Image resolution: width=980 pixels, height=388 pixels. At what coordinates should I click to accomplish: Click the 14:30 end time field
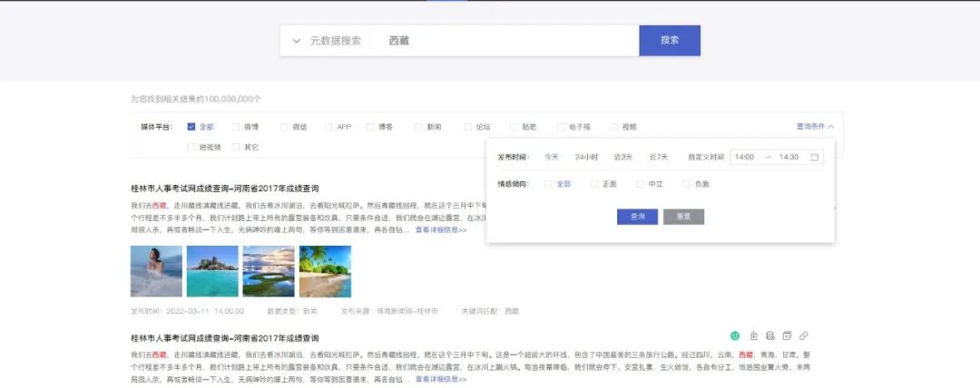click(x=789, y=157)
